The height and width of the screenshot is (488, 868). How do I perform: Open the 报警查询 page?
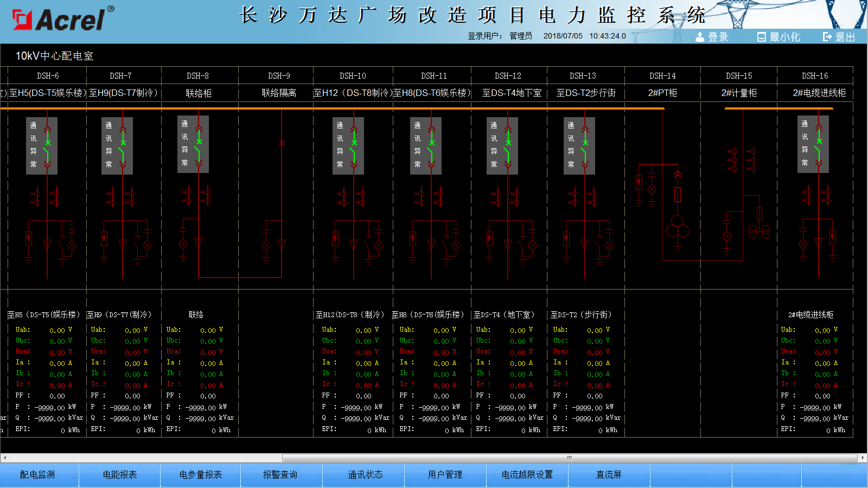point(280,475)
